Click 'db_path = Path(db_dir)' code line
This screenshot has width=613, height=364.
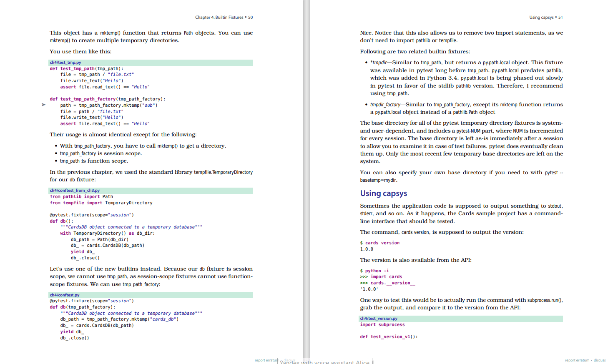[x=100, y=240]
